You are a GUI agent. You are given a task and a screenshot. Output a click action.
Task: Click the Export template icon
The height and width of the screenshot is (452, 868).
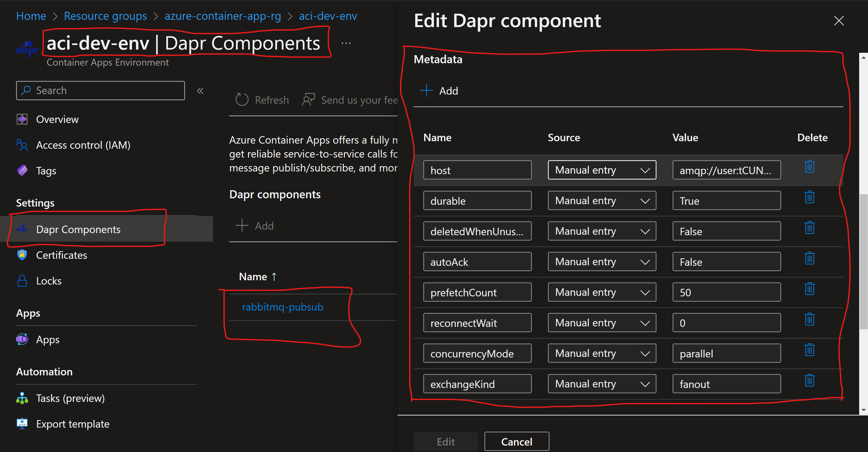click(22, 423)
